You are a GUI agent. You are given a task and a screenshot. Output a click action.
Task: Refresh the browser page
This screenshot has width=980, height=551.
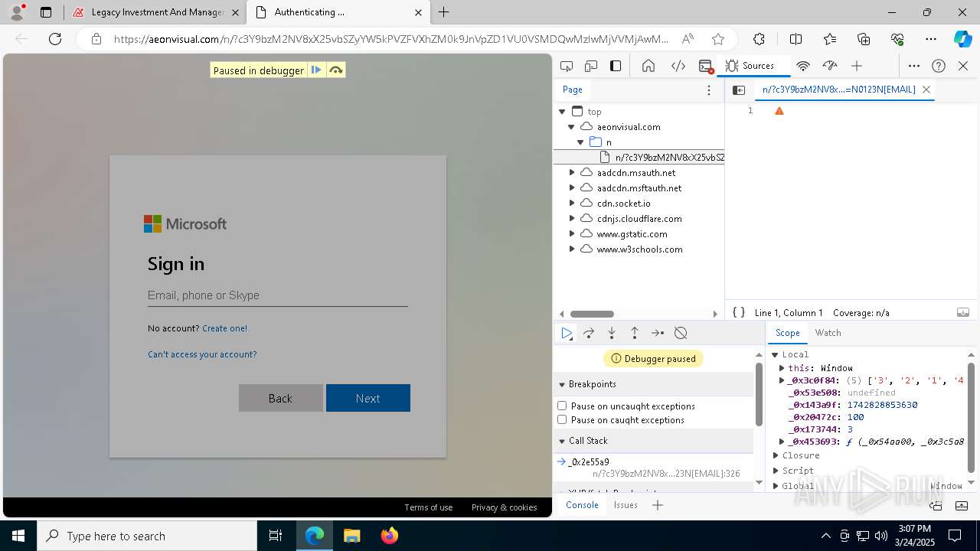coord(55,39)
